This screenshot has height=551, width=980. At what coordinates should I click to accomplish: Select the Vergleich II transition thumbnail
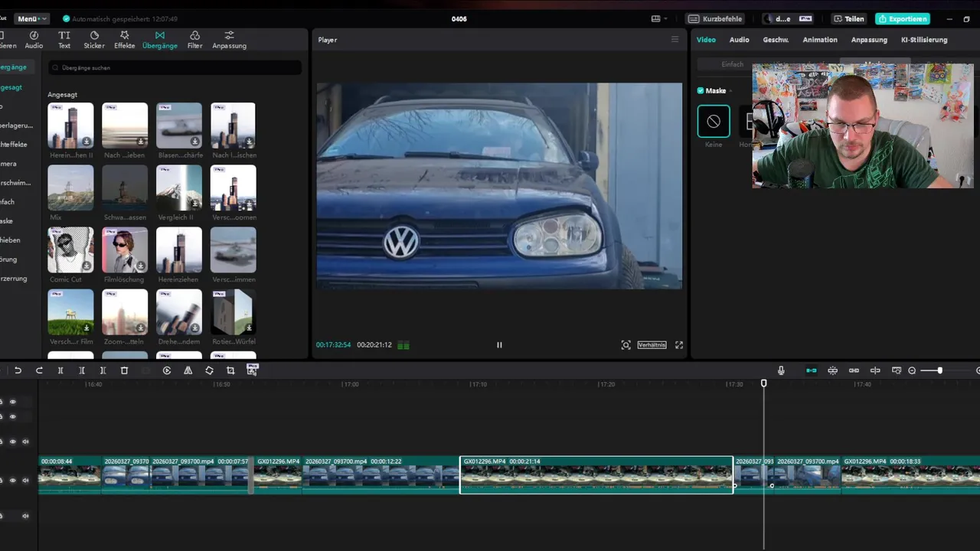pyautogui.click(x=179, y=188)
